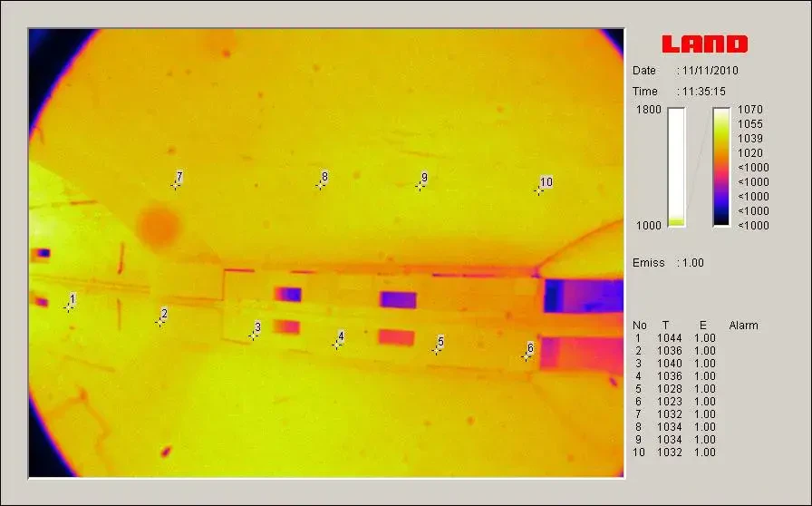Click the round orange spot on thermal image
812x506 pixels.
[159, 227]
